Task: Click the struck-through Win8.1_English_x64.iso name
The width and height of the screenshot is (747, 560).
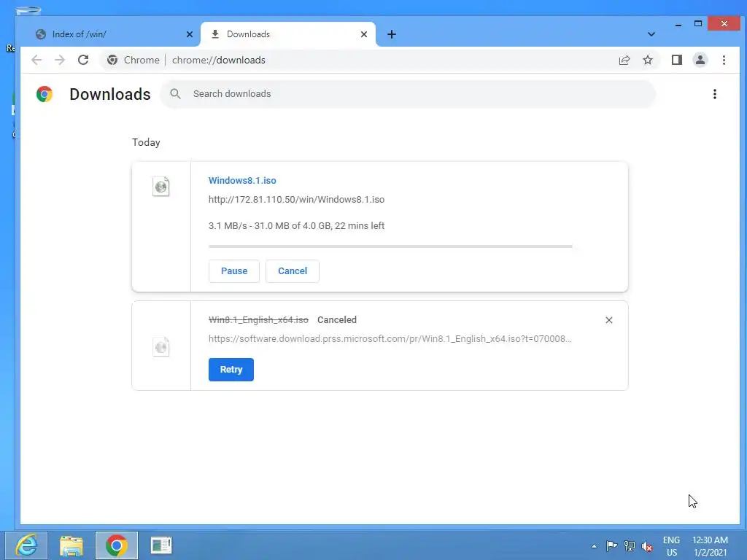Action: (258, 320)
